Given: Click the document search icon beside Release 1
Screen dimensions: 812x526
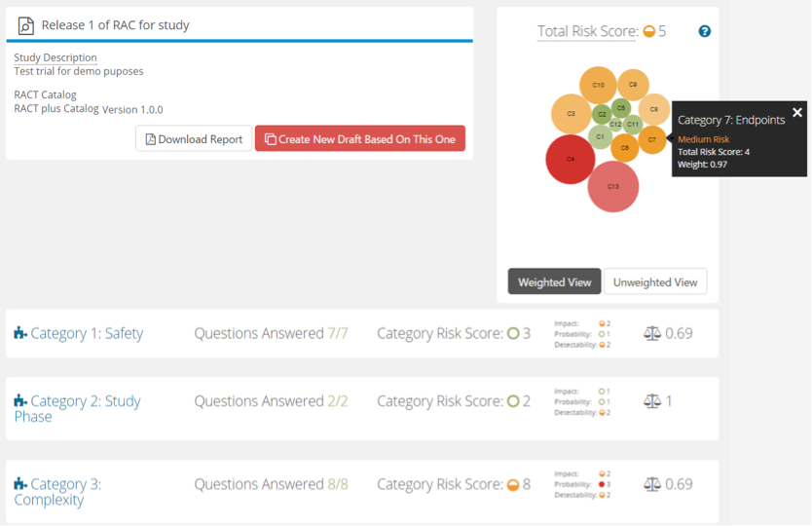Looking at the screenshot, I should coord(26,25).
